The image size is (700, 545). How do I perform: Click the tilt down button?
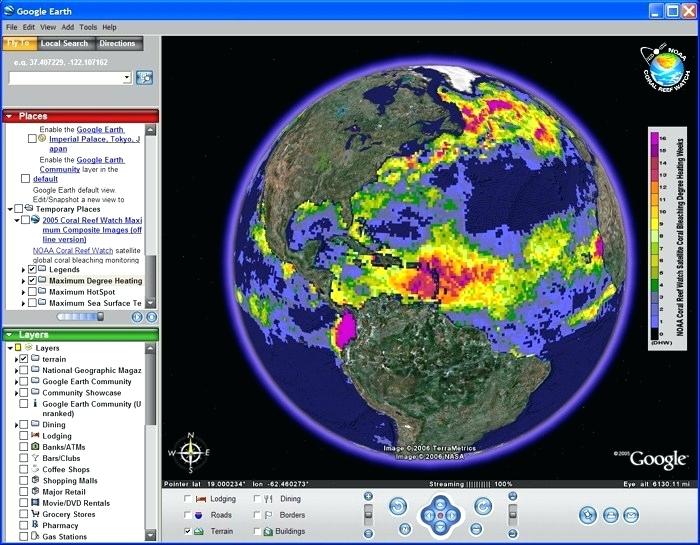513,533
